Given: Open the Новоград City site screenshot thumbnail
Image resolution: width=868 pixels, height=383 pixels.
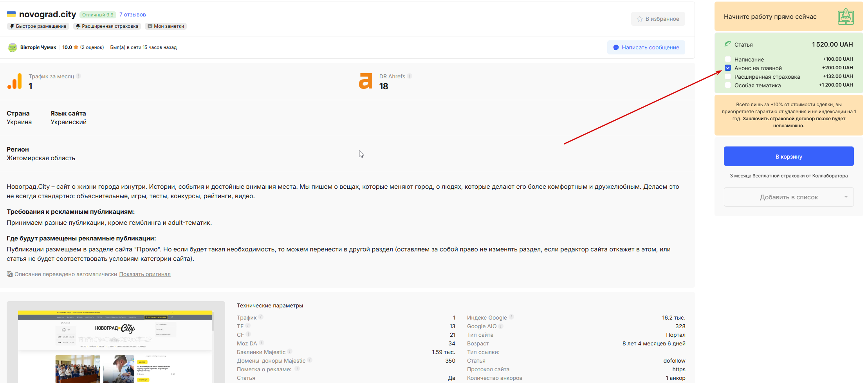Looking at the screenshot, I should coord(116,342).
